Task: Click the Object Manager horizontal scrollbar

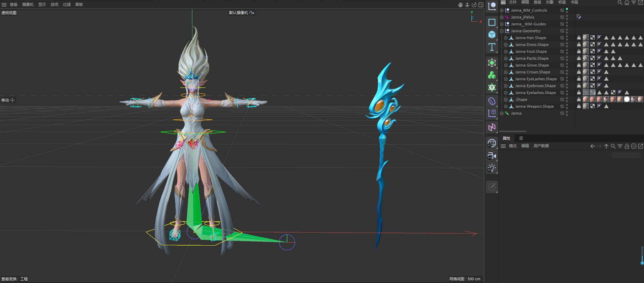Action: tap(513, 131)
